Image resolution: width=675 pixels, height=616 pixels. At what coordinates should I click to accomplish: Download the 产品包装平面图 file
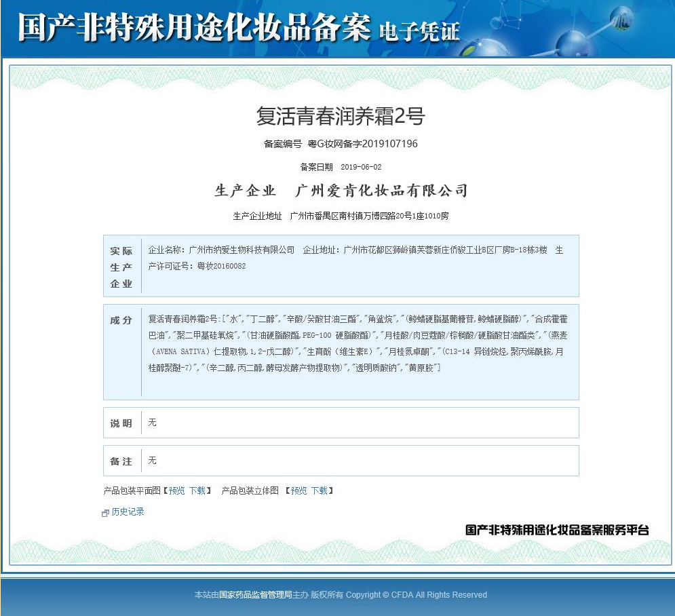pos(197,490)
